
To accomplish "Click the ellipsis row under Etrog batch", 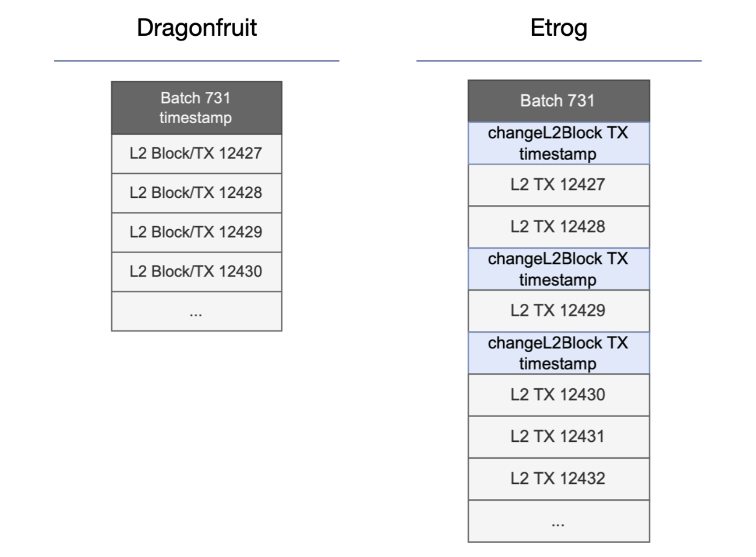I will click(558, 521).
